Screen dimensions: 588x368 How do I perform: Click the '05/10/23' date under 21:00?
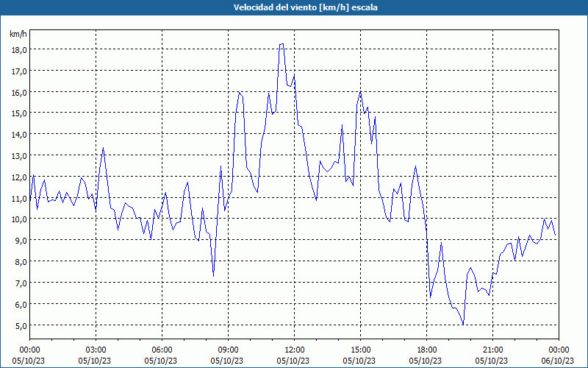pos(492,361)
